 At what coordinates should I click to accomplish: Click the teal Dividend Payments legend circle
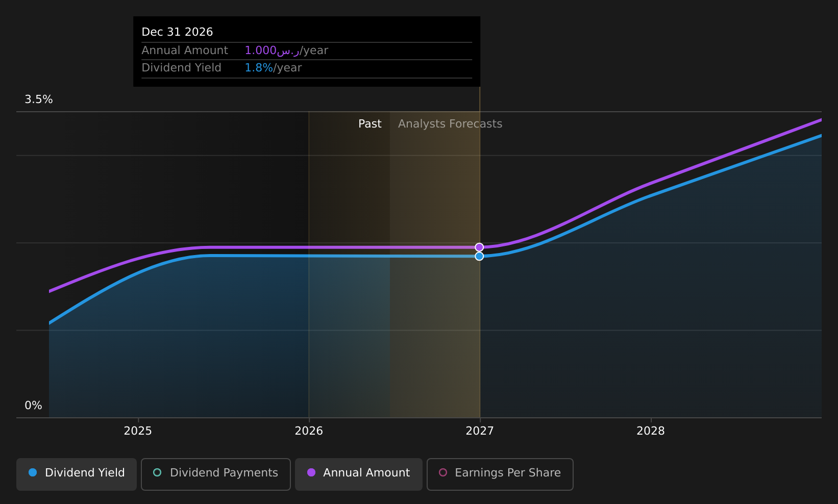[x=157, y=472]
